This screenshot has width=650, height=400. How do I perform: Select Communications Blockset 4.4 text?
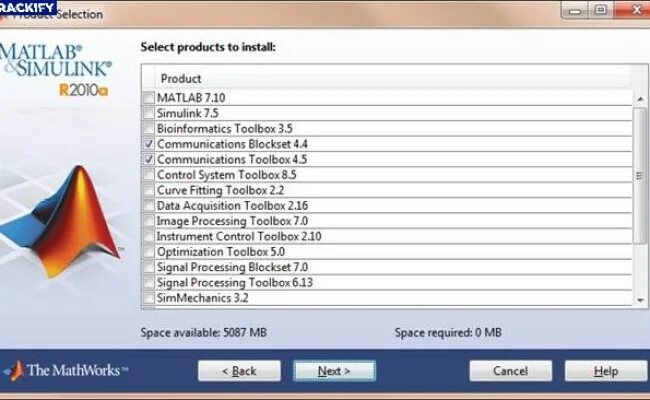[232, 144]
